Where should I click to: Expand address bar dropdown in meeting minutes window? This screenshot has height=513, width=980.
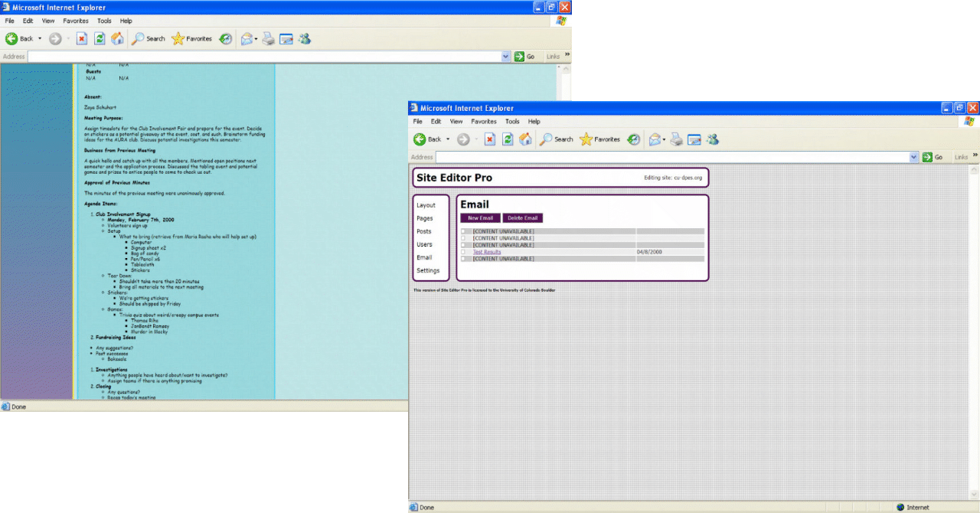tap(506, 56)
